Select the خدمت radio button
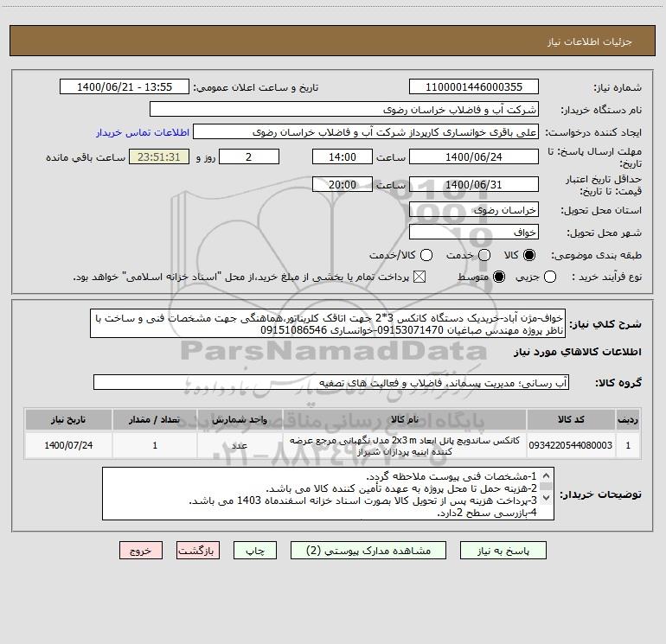This screenshot has height=644, width=666. click(484, 255)
